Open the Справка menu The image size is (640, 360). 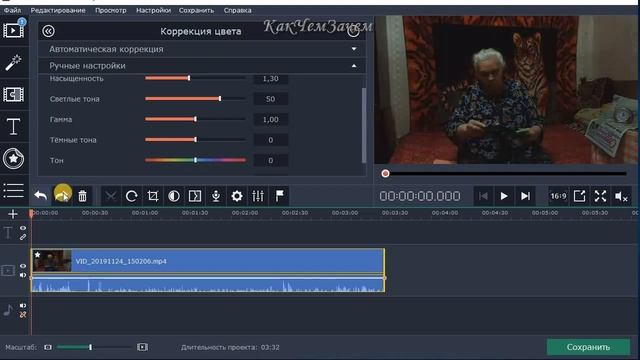[237, 10]
